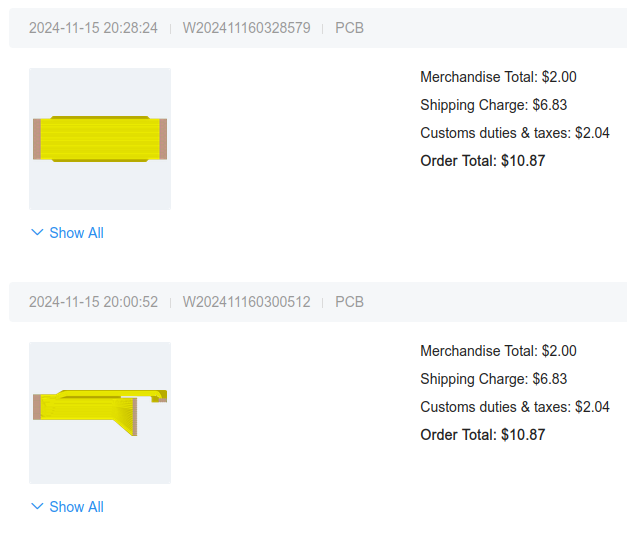Expand Show All under the 20:28:24 order
The image size is (627, 533).
76,233
